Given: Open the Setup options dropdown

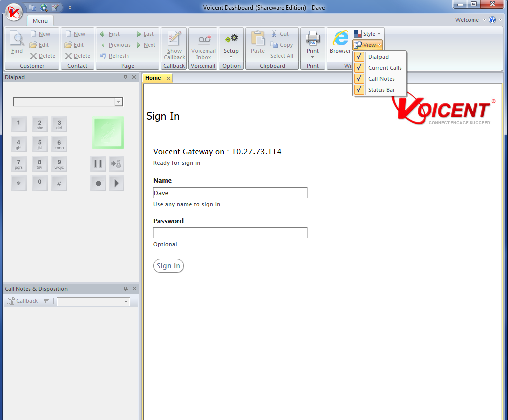Looking at the screenshot, I should click(231, 47).
